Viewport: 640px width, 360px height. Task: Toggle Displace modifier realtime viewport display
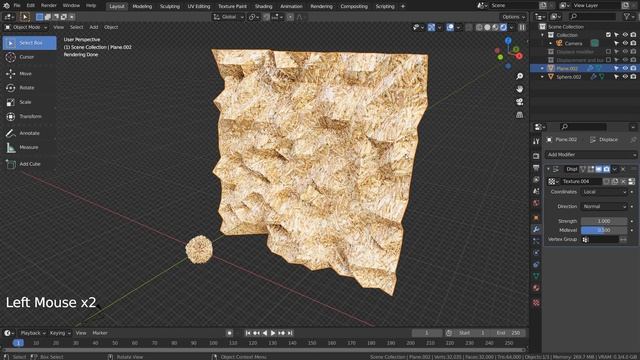pos(598,169)
